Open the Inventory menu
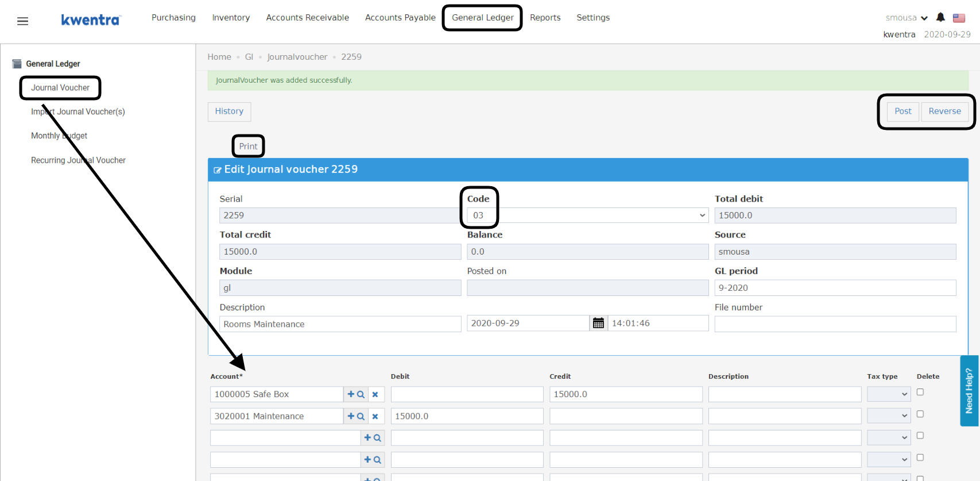This screenshot has height=481, width=980. (231, 18)
